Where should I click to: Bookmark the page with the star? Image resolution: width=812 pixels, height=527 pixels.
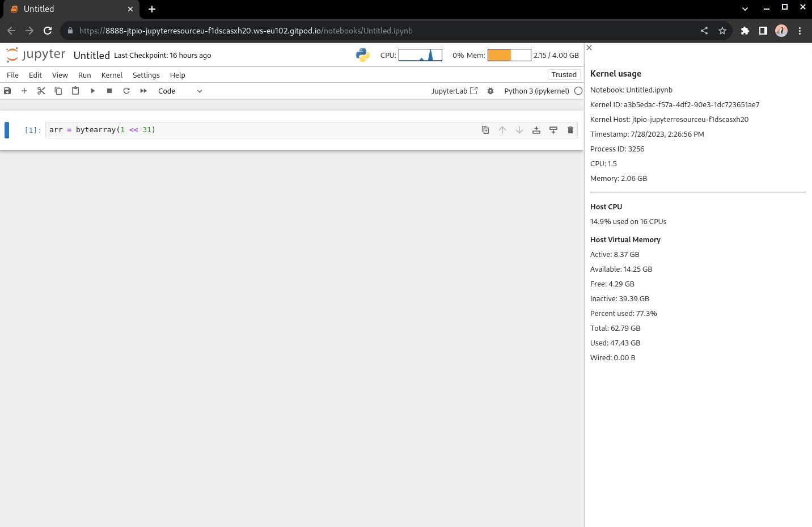722,31
